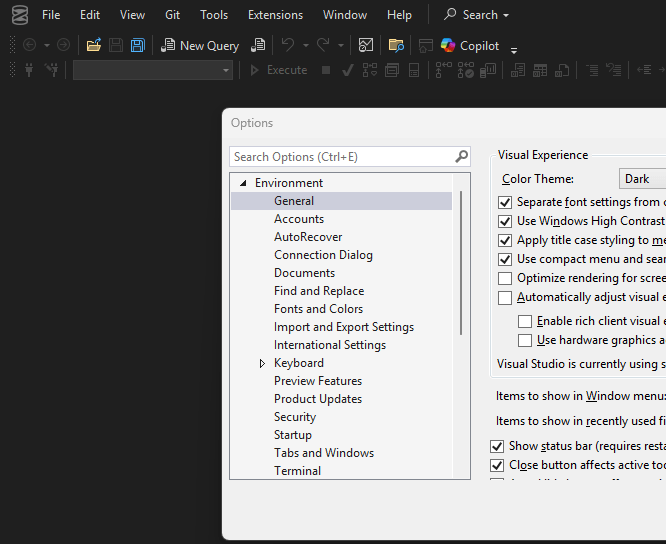Click the Copilot icon in toolbar
Viewport: 666px width, 544px height.
[448, 45]
